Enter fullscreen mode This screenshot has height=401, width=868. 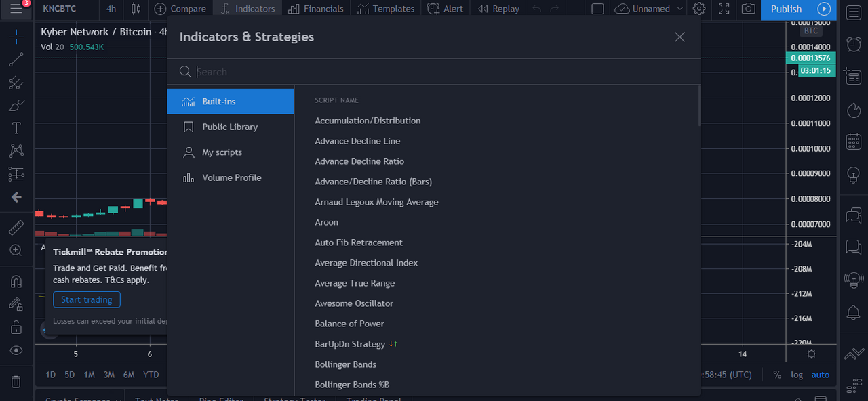coord(724,9)
